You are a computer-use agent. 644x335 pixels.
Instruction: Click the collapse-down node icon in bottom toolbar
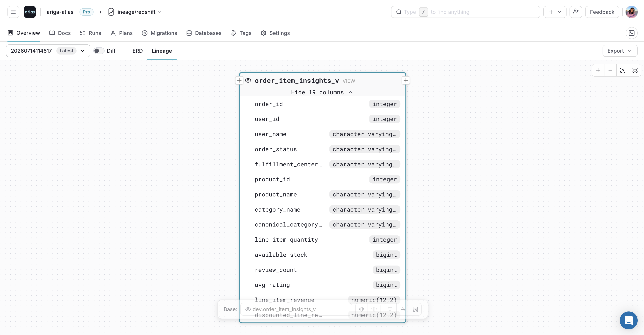[x=390, y=309]
